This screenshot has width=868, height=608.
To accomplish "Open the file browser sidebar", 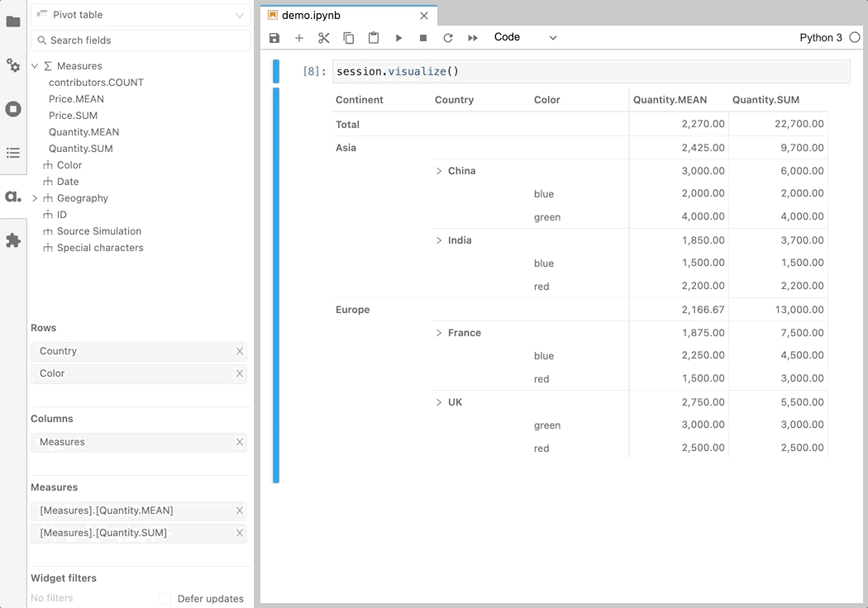I will (x=13, y=21).
